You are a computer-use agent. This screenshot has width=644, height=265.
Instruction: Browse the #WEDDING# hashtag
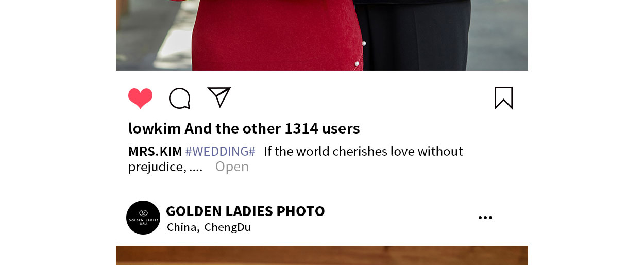coord(220,152)
